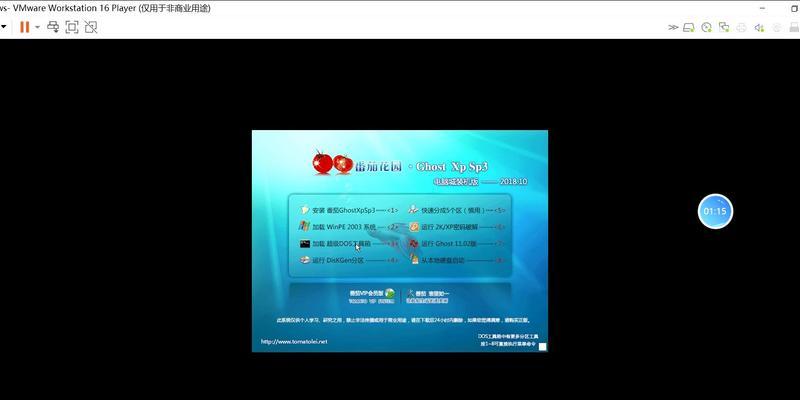Click the icon beside quick partition option
This screenshot has width=800, height=400.
pyautogui.click(x=413, y=210)
